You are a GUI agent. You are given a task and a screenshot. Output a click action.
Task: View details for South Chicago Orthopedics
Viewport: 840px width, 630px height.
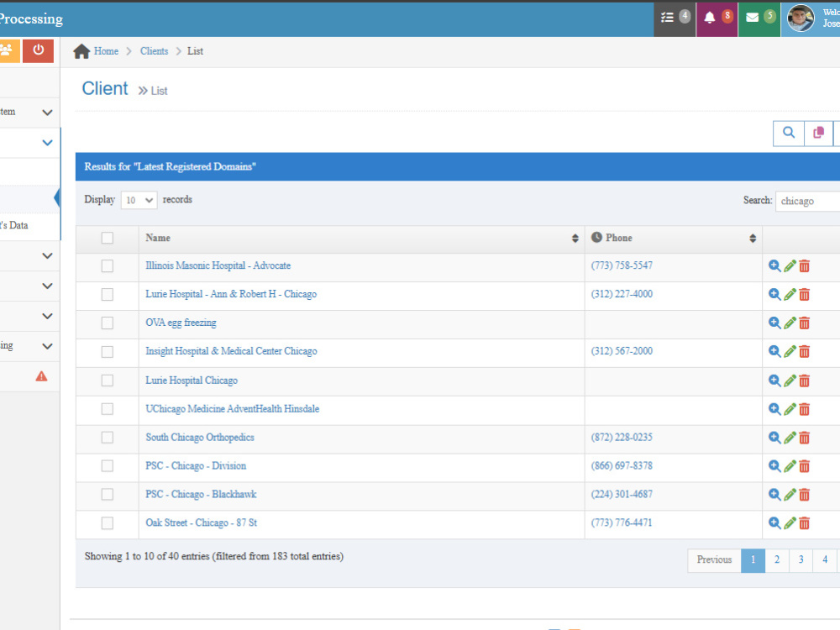coord(774,438)
